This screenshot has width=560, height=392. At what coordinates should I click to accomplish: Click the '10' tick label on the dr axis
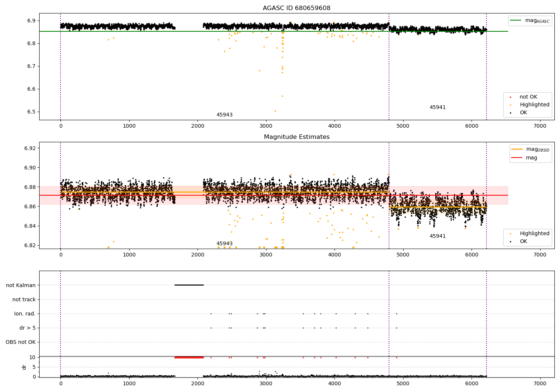32,357
